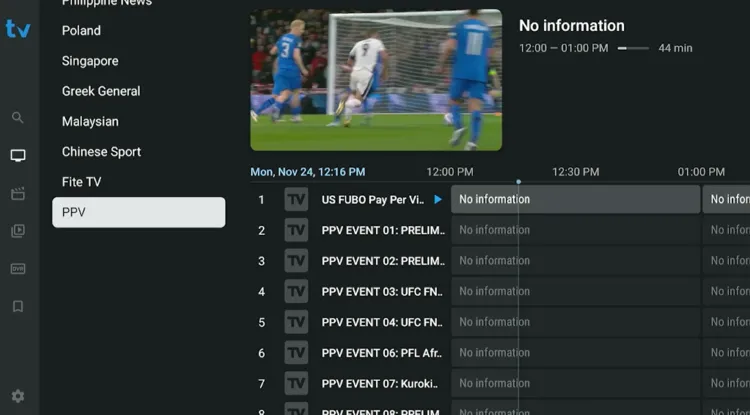Screen dimensions: 750x415
Task: Choose the Greek General category
Action: [x=101, y=91]
